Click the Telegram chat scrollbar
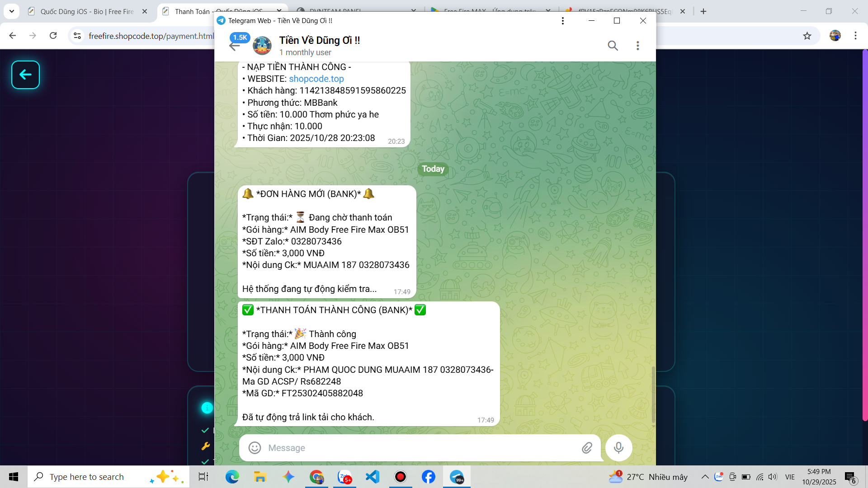The image size is (868, 488). (x=653, y=395)
